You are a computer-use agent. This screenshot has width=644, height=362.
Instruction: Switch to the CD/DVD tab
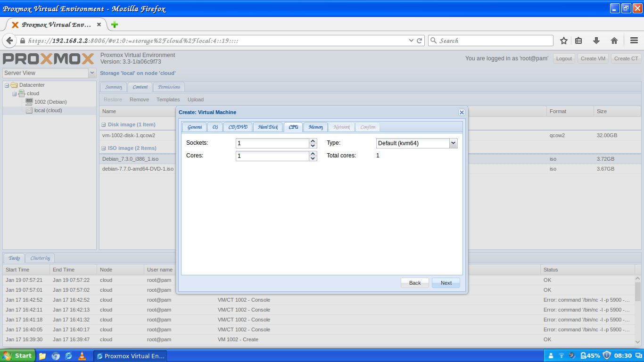tap(238, 127)
